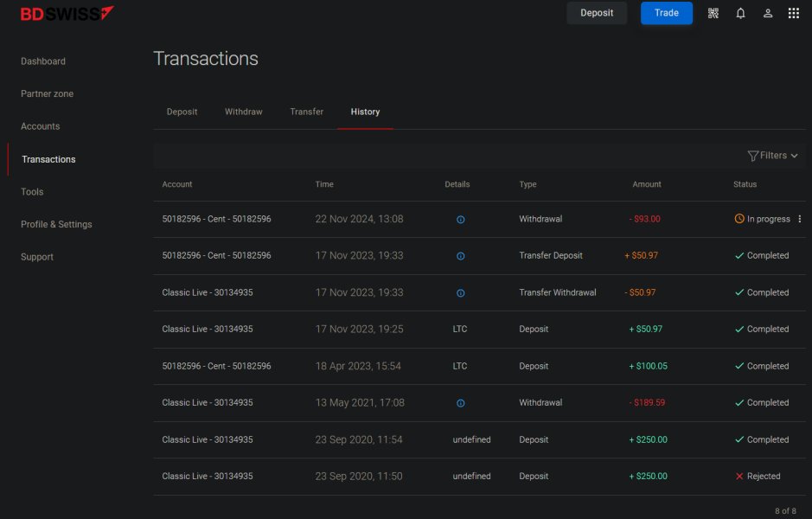Select the Rejected deposit row status
This screenshot has width=812, height=519.
click(x=758, y=477)
